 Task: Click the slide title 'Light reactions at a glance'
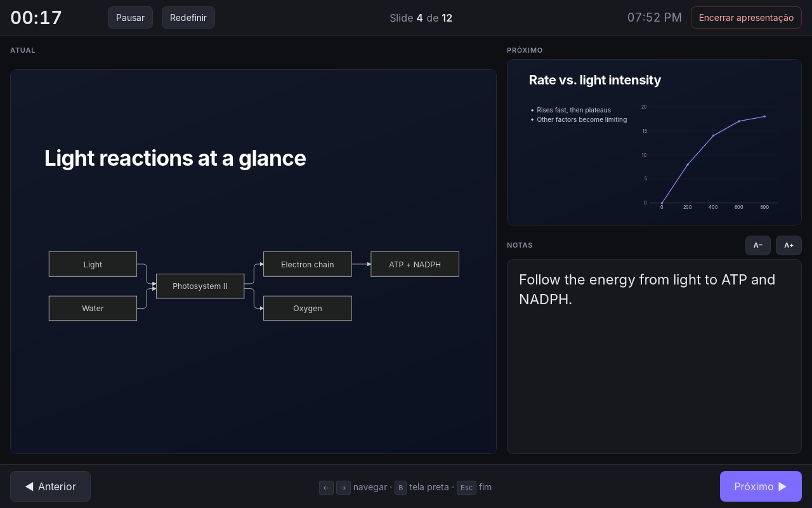click(x=175, y=158)
